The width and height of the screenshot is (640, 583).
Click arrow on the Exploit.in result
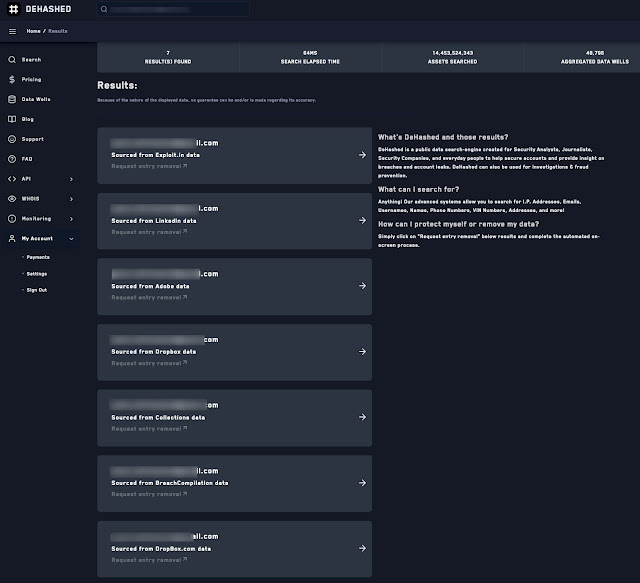(362, 155)
